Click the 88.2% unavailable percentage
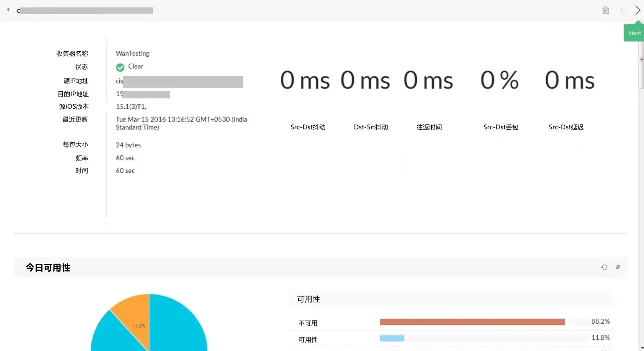This screenshot has height=351, width=644. 600,321
